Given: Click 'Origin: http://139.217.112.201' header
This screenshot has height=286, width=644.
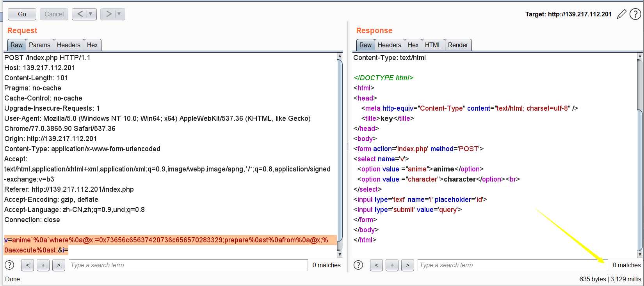Looking at the screenshot, I should (x=51, y=139).
